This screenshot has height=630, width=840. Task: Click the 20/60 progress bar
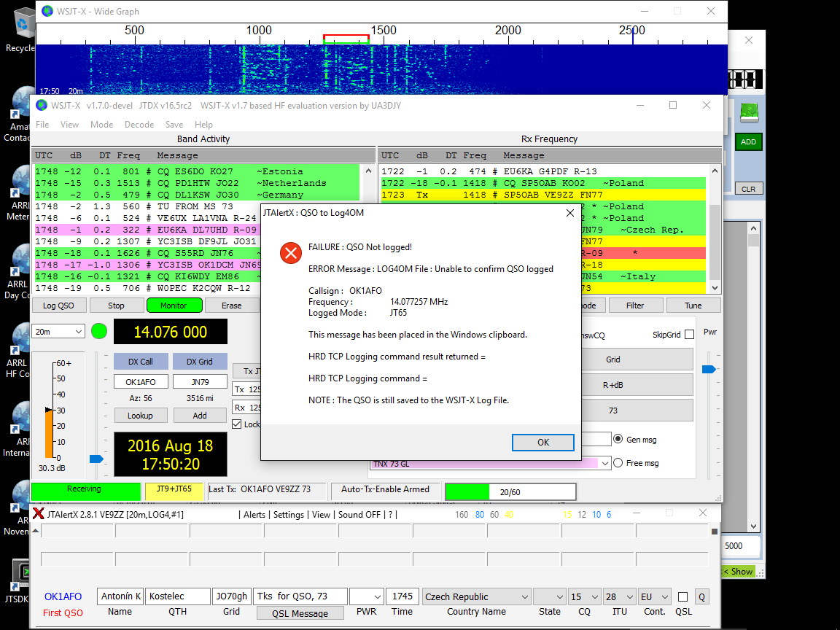pos(510,491)
